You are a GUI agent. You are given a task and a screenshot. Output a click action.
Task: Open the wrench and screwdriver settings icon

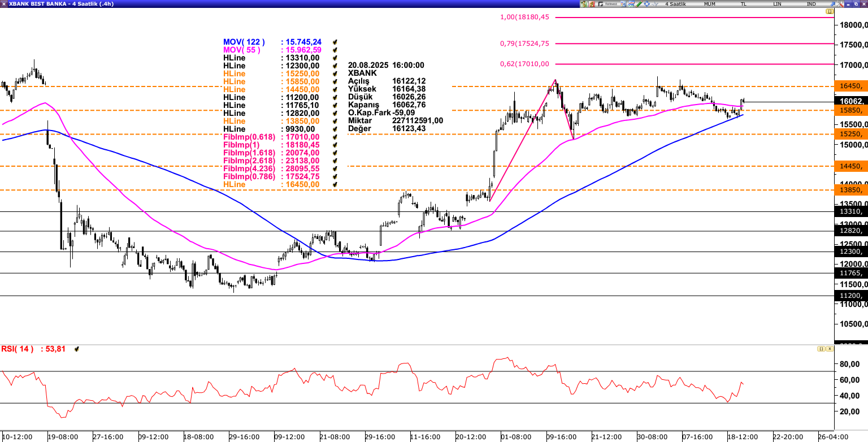click(x=840, y=4)
